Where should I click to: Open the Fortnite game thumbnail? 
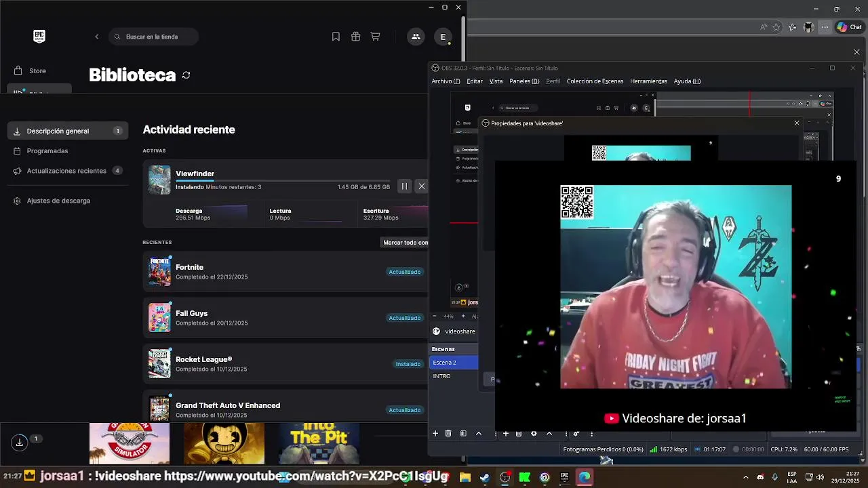(159, 272)
